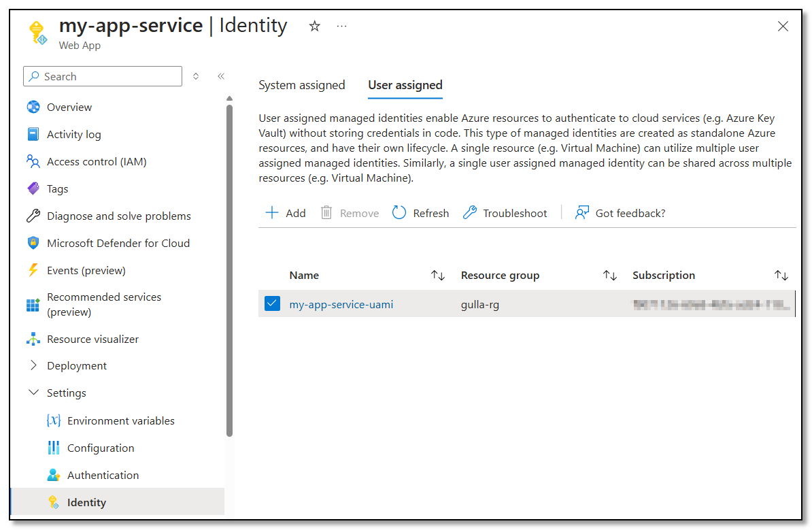Click the Subscription column header
Screen dimensions: 812x530
664,275
